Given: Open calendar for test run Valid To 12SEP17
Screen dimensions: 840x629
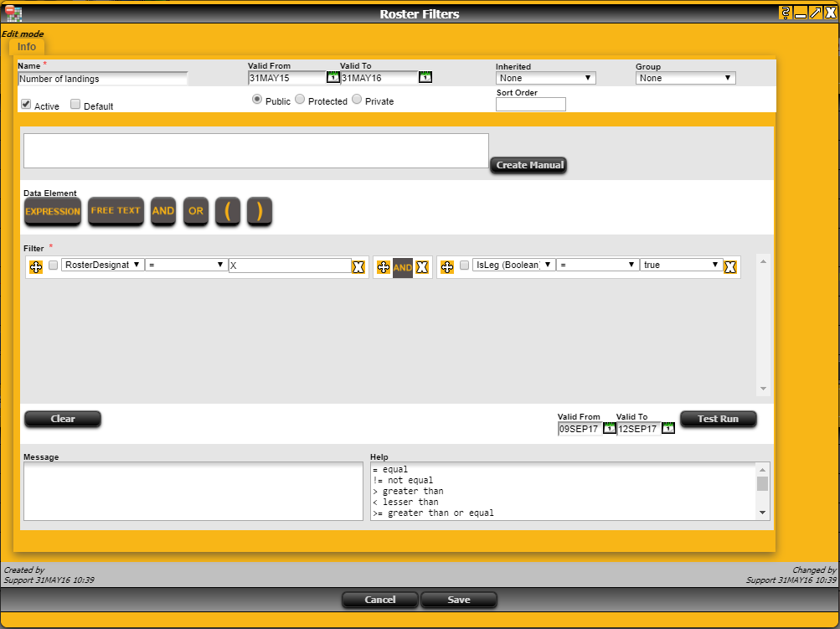Looking at the screenshot, I should [x=668, y=429].
